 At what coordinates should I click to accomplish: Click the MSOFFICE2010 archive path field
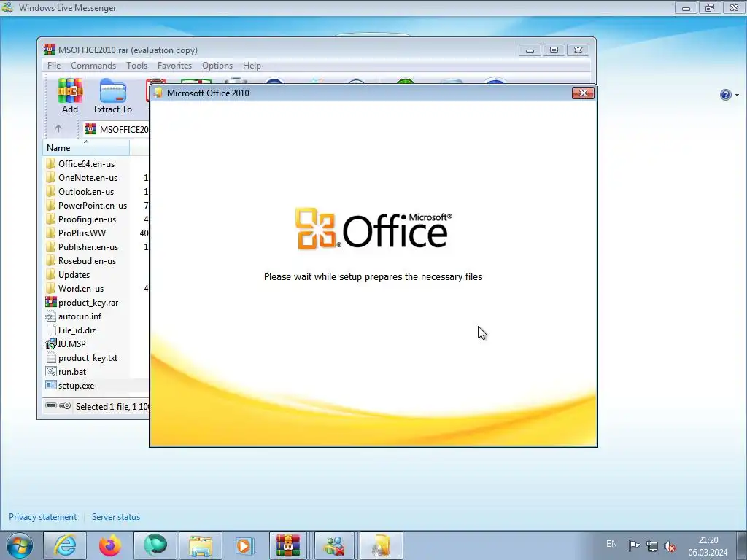tap(116, 129)
